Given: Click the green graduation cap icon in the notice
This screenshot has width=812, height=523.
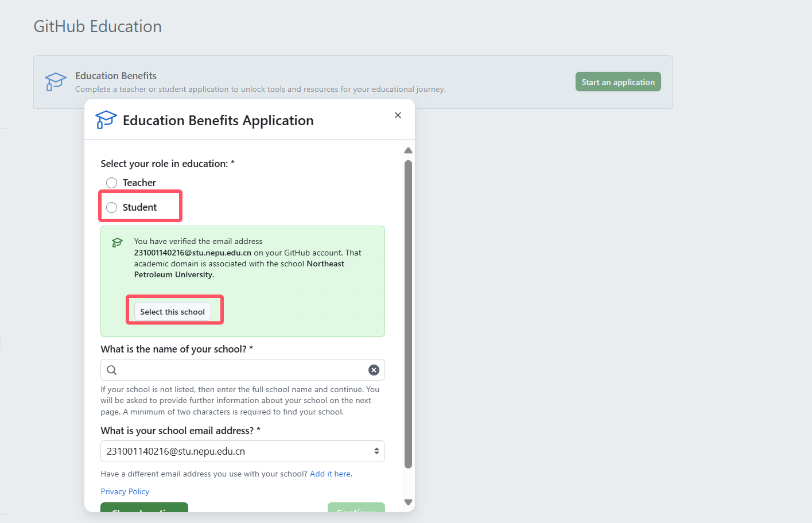Looking at the screenshot, I should (118, 243).
